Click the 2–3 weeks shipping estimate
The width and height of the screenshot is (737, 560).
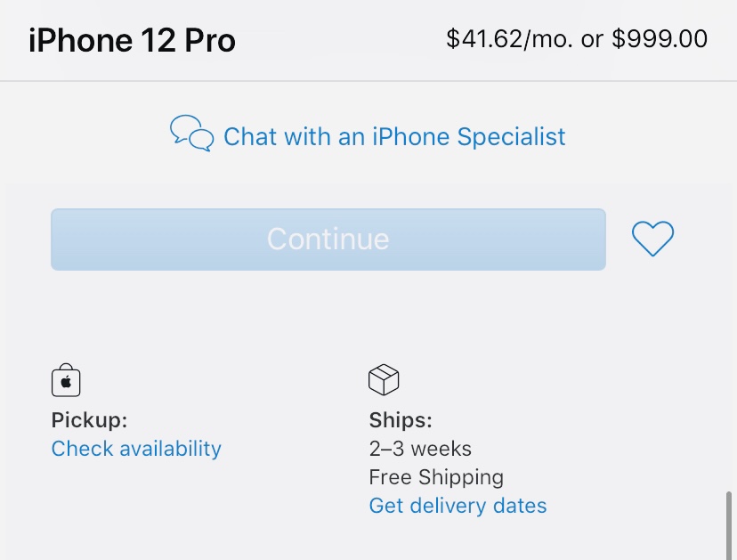tap(420, 449)
